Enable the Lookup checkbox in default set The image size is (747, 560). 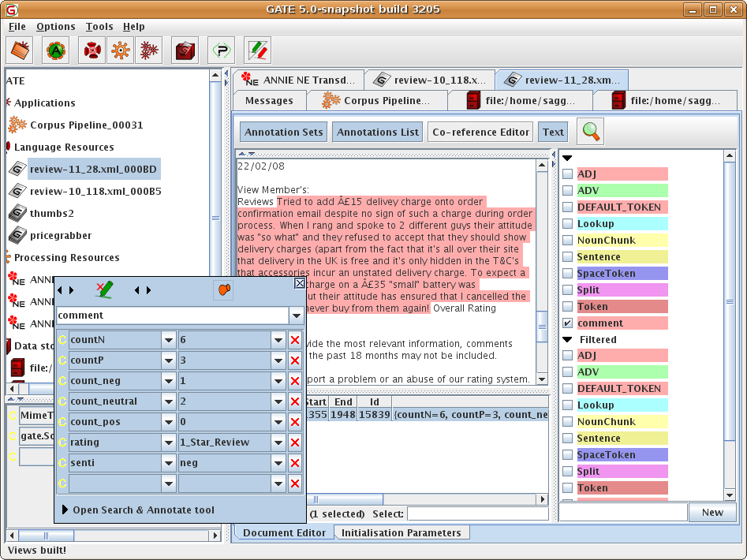pos(567,224)
